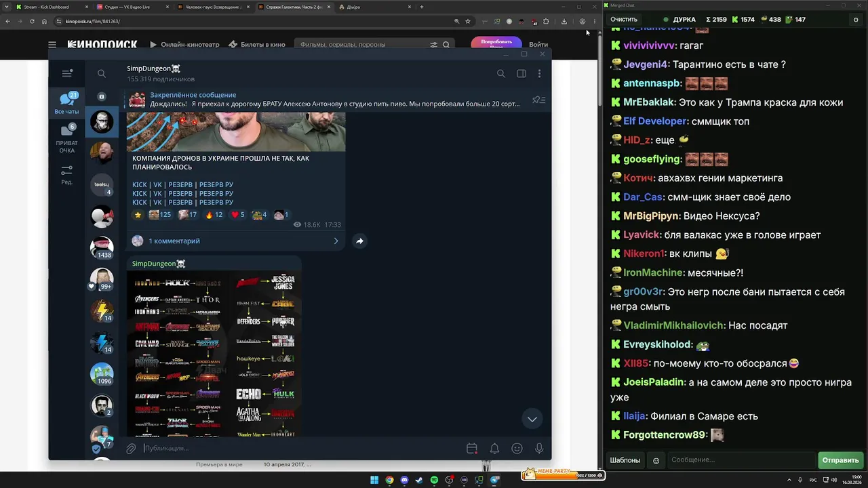Go back in the browser
This screenshot has height=488, width=868.
pos(7,21)
